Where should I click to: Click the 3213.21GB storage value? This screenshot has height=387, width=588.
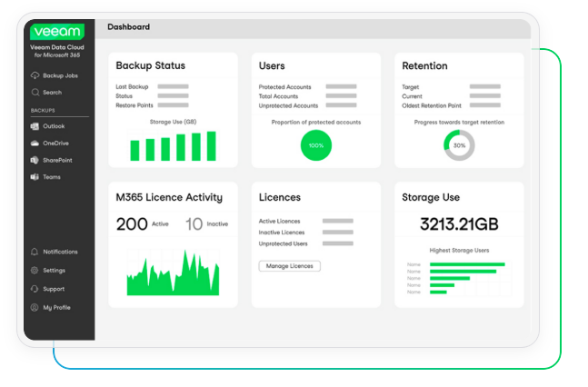(x=459, y=223)
